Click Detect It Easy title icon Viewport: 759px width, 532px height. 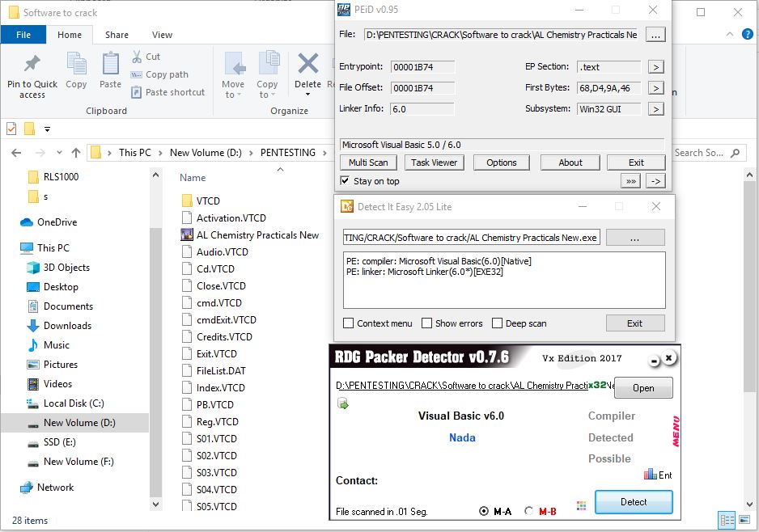(x=347, y=206)
